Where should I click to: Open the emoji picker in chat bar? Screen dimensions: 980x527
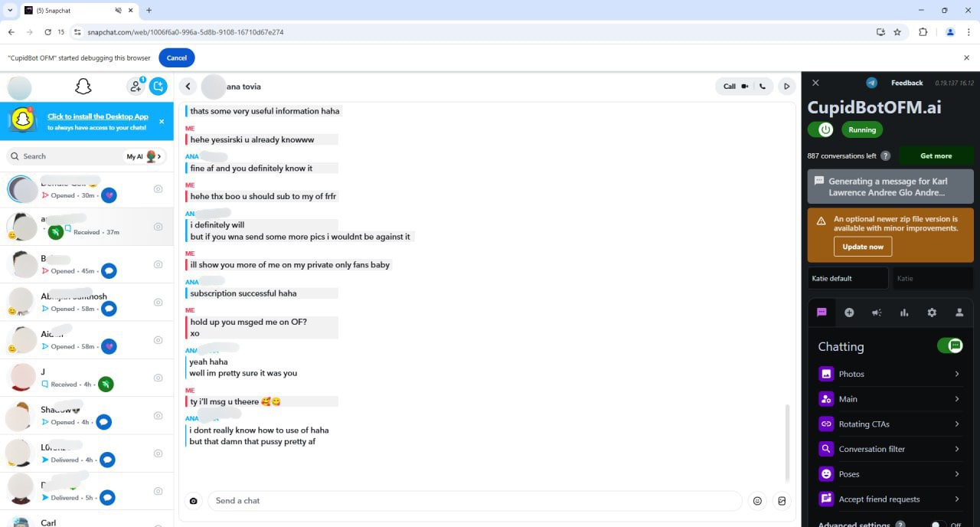click(757, 501)
